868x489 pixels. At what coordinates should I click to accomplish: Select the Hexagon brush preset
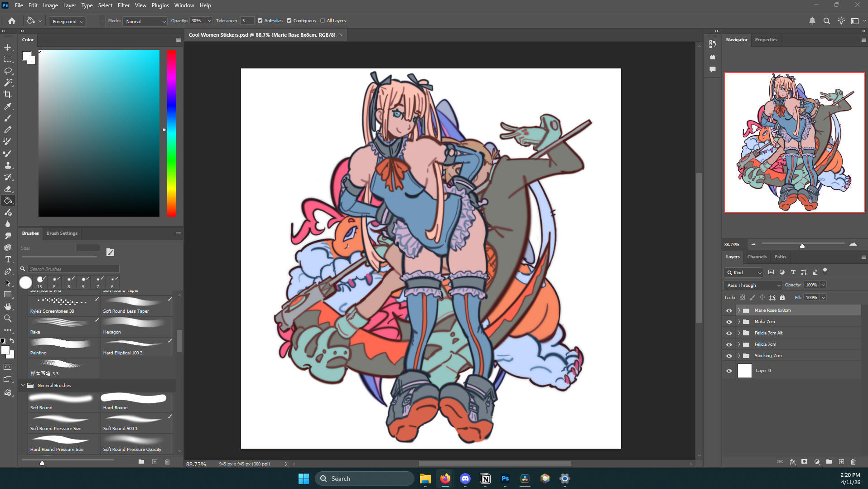136,326
